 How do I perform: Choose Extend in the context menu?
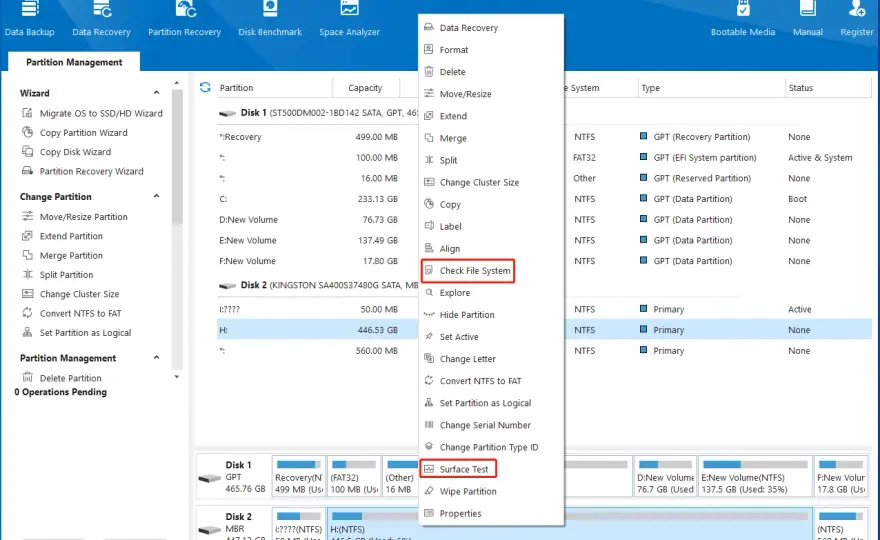[491, 116]
